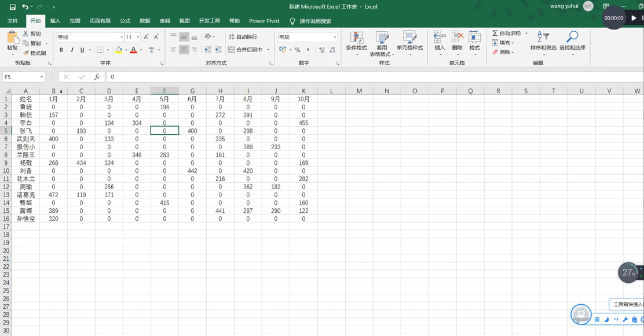Click the Cut (剪切) scissors icon
Screen dimensions: 644x336
[x=26, y=34]
